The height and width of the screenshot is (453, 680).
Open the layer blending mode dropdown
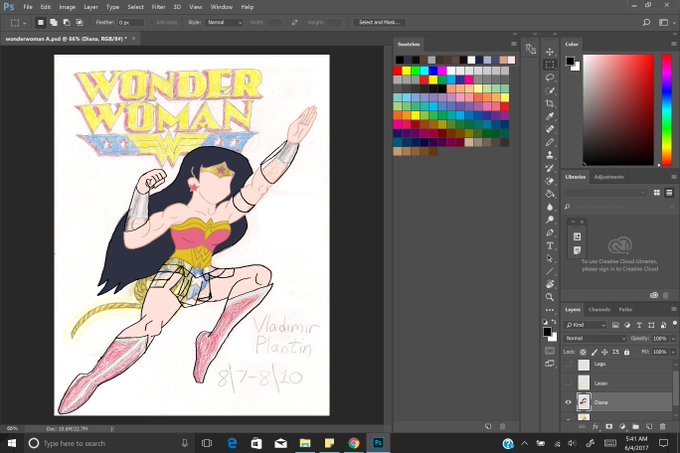pyautogui.click(x=595, y=339)
